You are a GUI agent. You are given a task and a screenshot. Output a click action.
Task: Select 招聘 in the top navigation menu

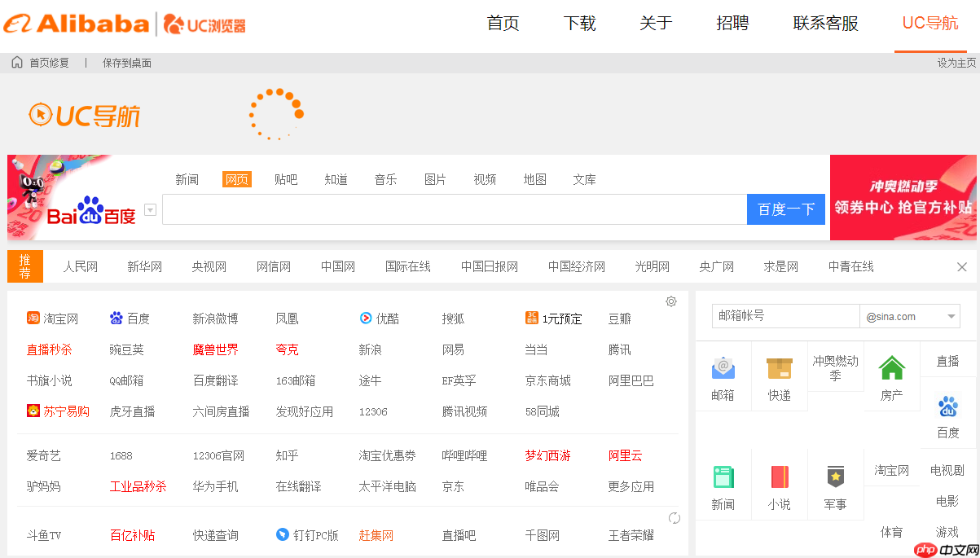732,24
